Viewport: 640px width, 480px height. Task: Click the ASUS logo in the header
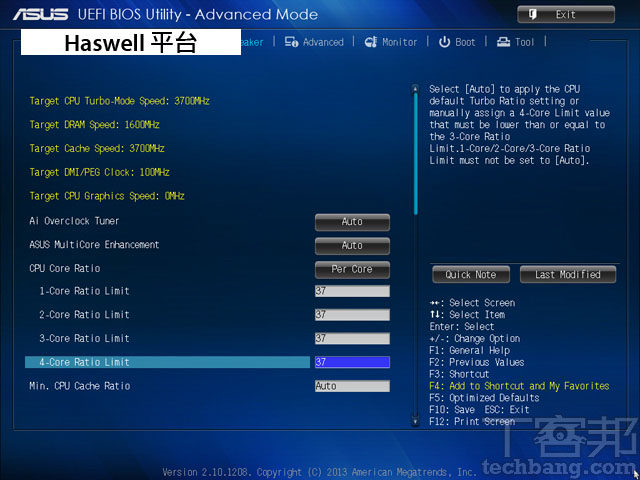(40, 15)
